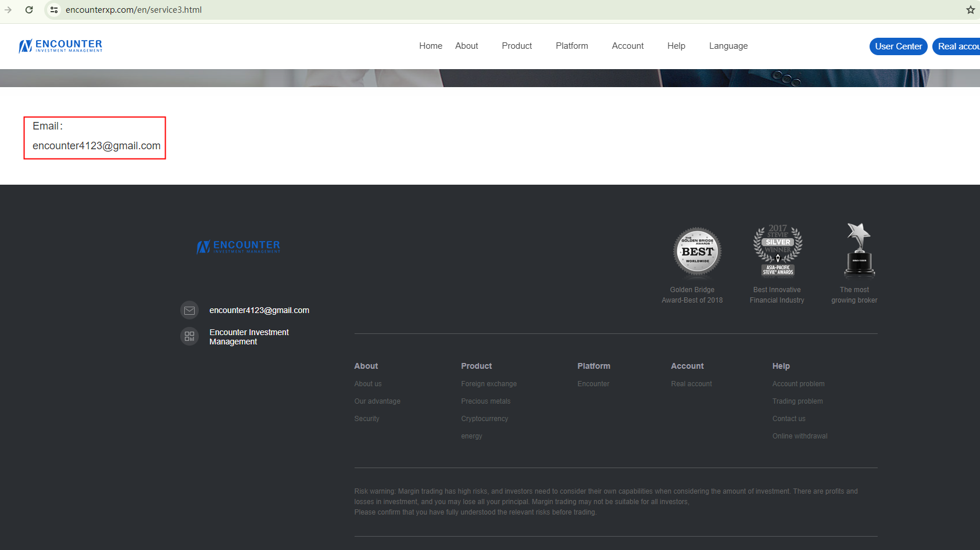Image resolution: width=980 pixels, height=550 pixels.
Task: Open the Online withdrawal help link
Action: tap(799, 436)
